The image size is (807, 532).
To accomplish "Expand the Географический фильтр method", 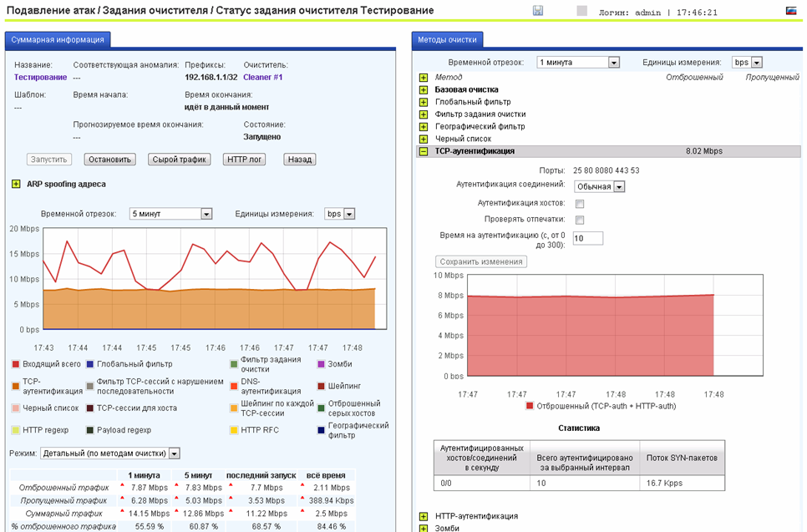I will 424,127.
